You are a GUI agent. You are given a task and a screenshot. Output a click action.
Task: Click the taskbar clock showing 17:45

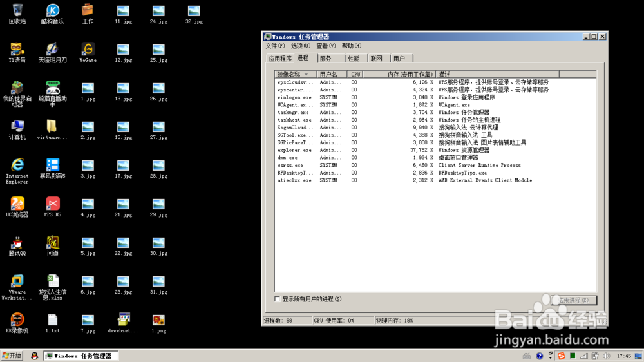click(623, 356)
